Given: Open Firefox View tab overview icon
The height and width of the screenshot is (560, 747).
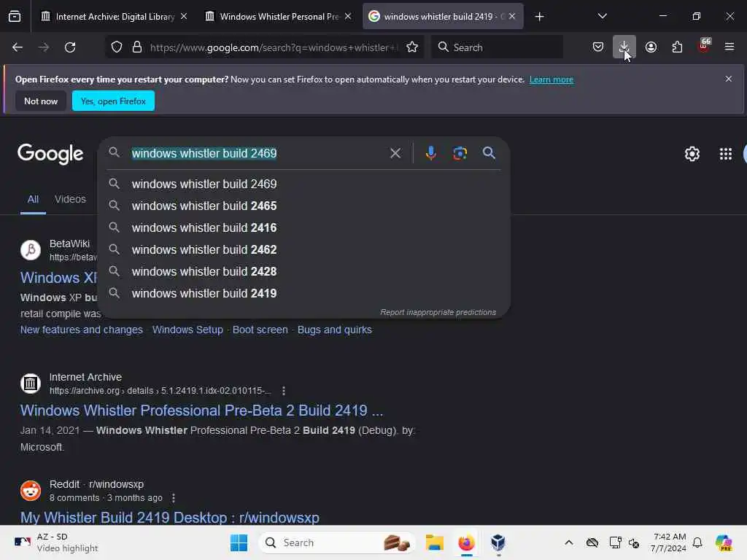Looking at the screenshot, I should [15, 17].
